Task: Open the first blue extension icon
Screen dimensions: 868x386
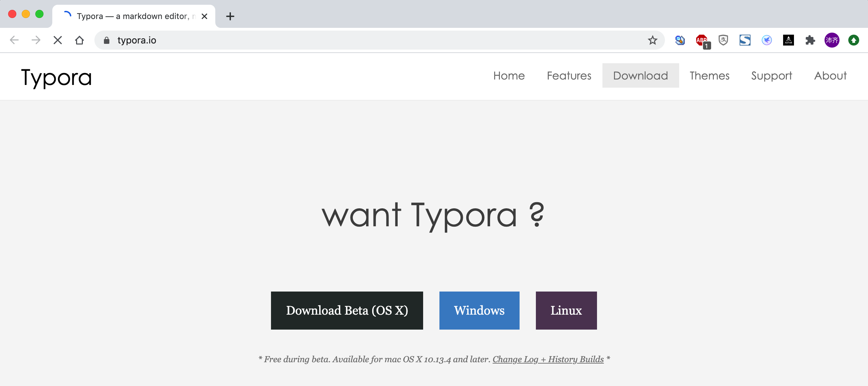Action: click(680, 40)
